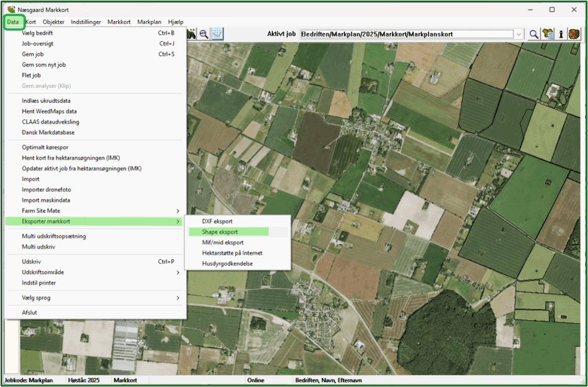Click Gem job in the Data menu
The image size is (588, 387).
[32, 54]
